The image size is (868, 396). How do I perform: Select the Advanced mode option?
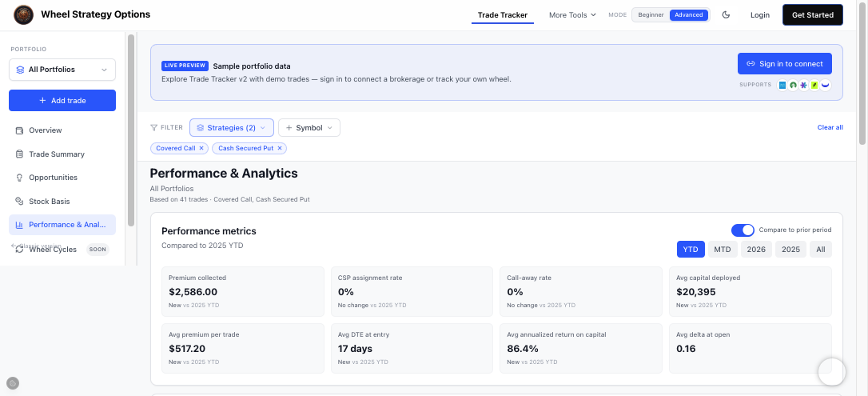[689, 15]
